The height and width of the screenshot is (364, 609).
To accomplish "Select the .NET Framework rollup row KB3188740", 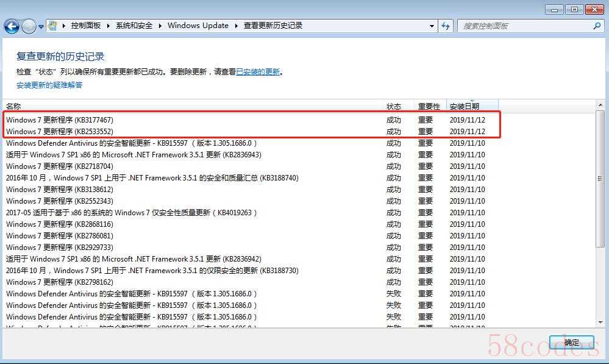I will pos(251,178).
